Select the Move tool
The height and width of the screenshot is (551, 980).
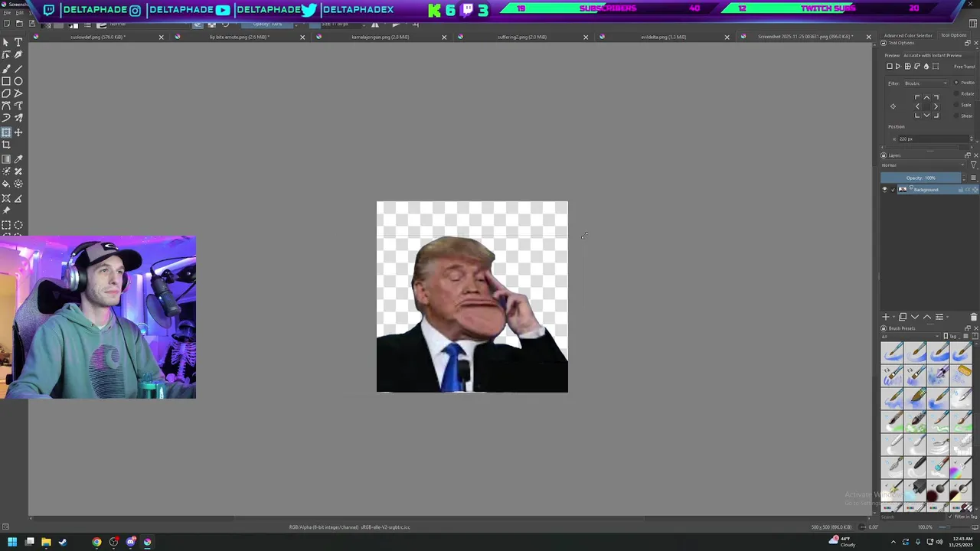coord(18,132)
